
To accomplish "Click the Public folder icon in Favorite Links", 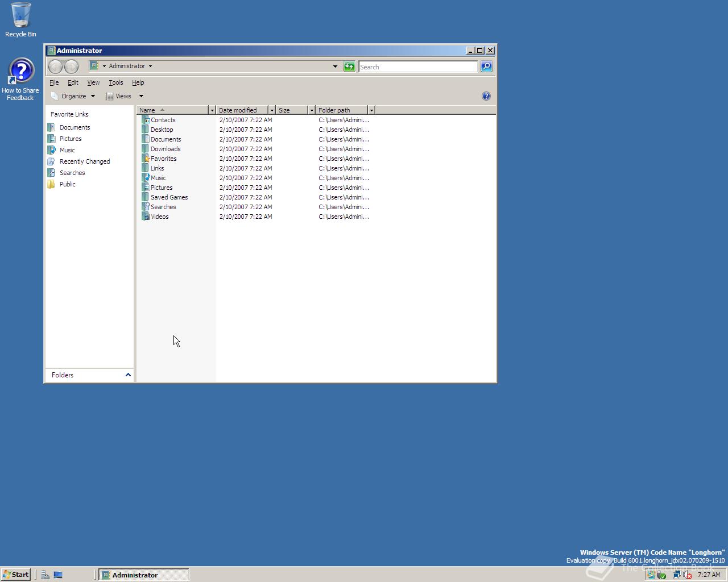I will (x=51, y=184).
